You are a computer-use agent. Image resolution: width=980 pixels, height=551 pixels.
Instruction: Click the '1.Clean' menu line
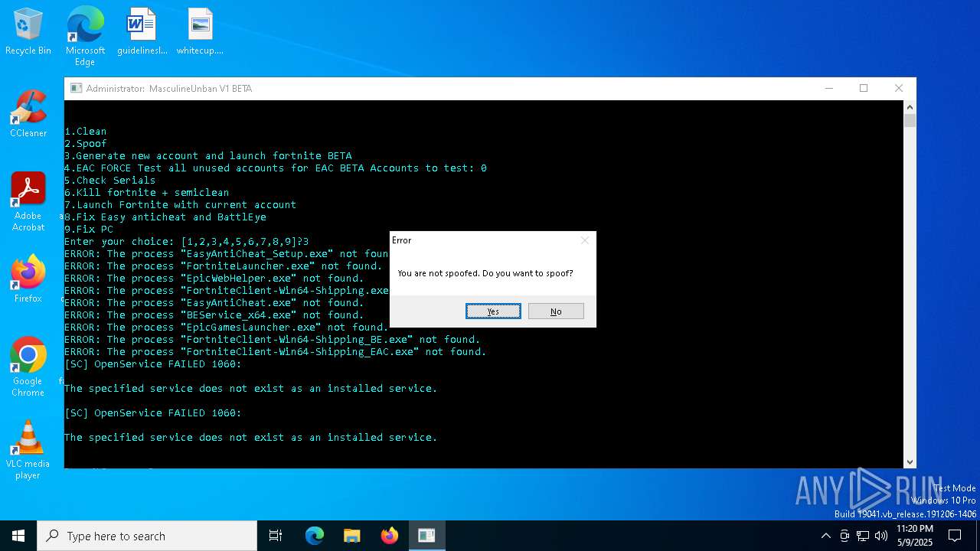(86, 131)
